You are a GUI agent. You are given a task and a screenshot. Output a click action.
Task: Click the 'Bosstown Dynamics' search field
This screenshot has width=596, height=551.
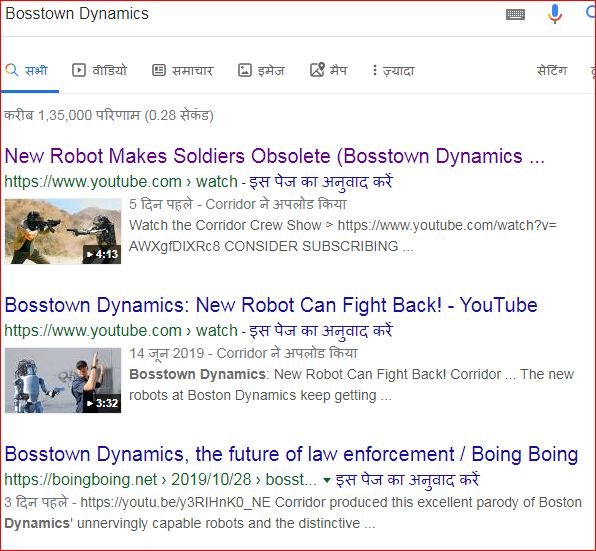tap(251, 14)
